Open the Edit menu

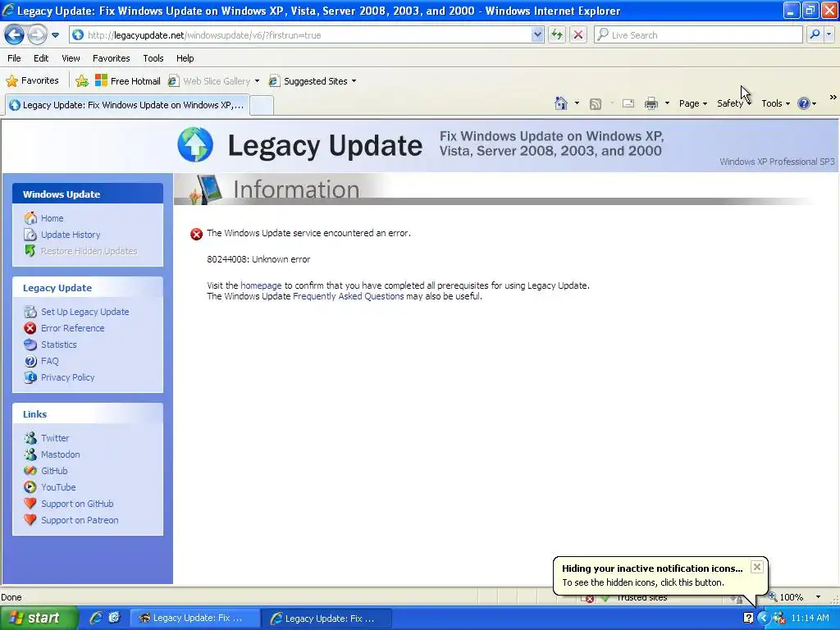click(x=41, y=58)
